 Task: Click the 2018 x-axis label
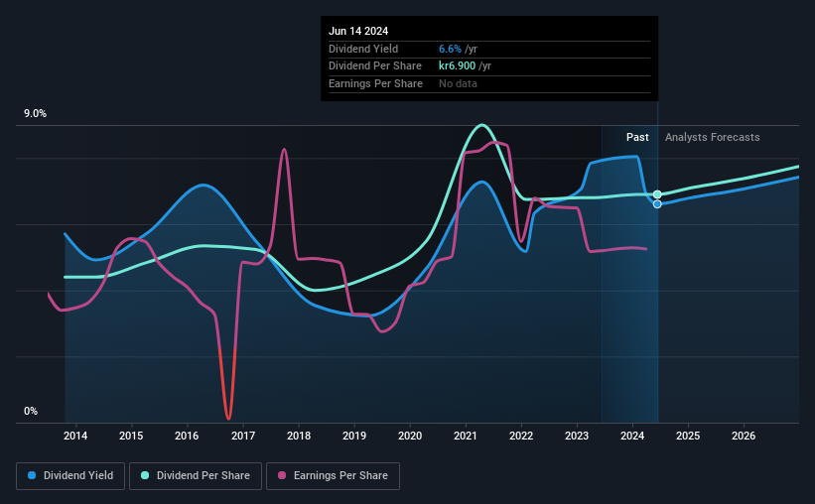pyautogui.click(x=299, y=436)
